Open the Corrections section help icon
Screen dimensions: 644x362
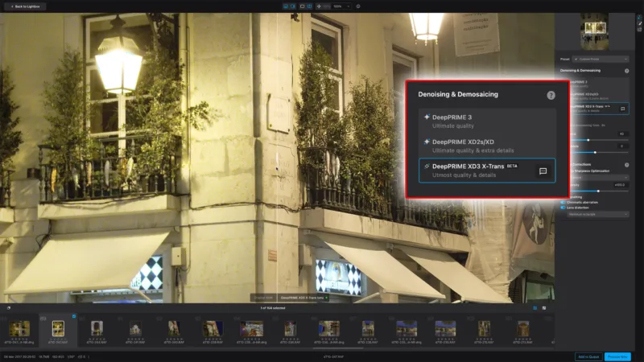pyautogui.click(x=627, y=165)
